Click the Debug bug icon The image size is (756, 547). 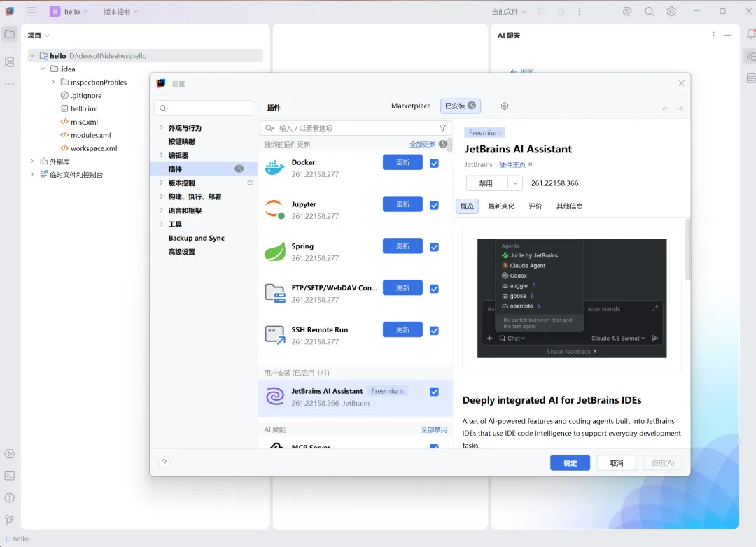coord(561,12)
